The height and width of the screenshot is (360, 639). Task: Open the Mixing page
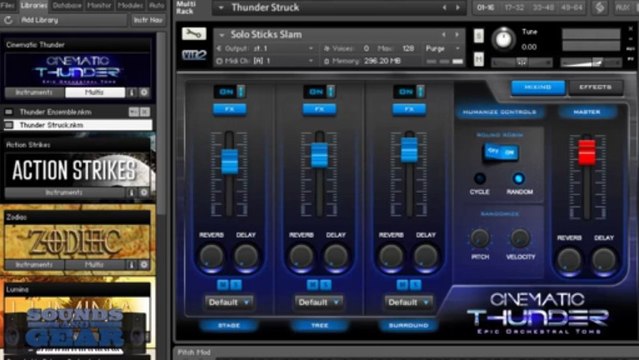tap(538, 87)
